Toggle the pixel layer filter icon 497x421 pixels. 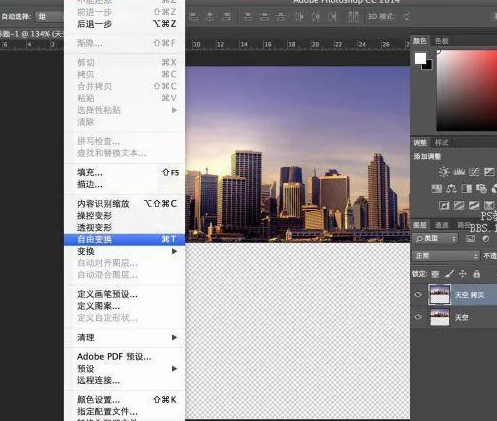pyautogui.click(x=470, y=239)
